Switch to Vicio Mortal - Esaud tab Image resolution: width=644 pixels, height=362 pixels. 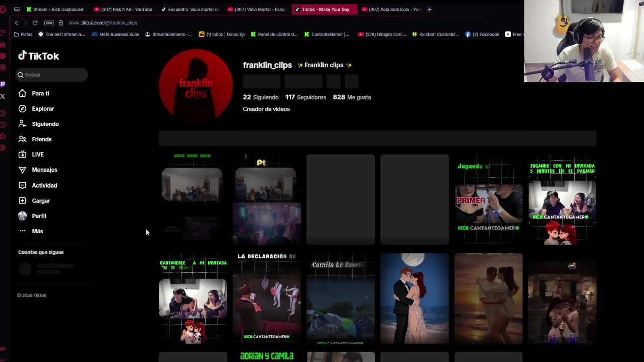pyautogui.click(x=258, y=9)
